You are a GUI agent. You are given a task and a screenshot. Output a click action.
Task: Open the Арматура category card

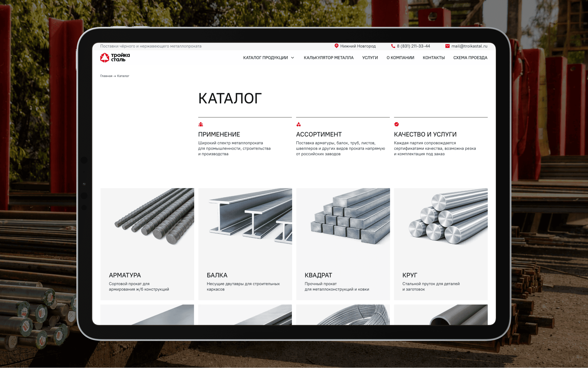147,244
